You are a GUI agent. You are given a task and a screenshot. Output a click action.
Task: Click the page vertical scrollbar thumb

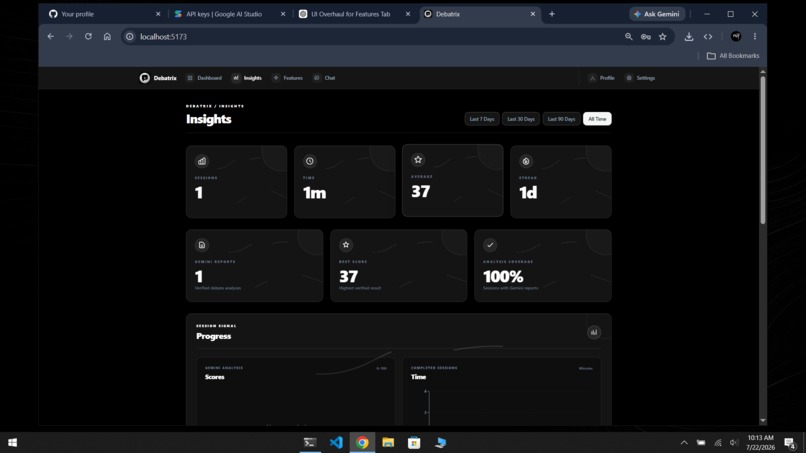point(763,149)
